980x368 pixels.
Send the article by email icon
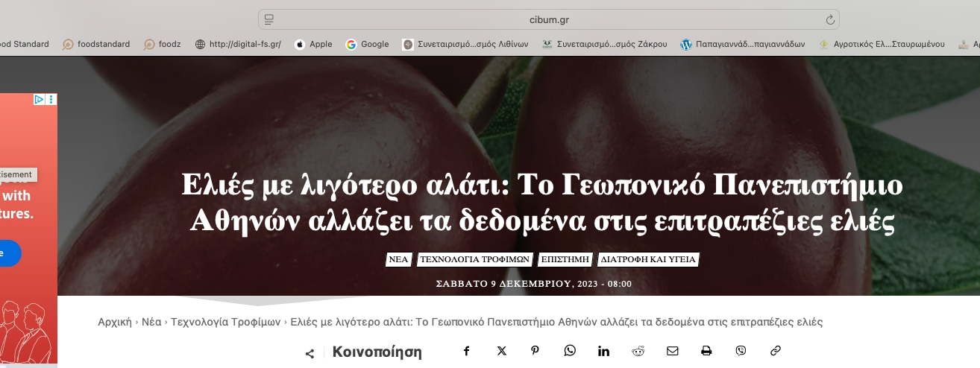(x=673, y=351)
